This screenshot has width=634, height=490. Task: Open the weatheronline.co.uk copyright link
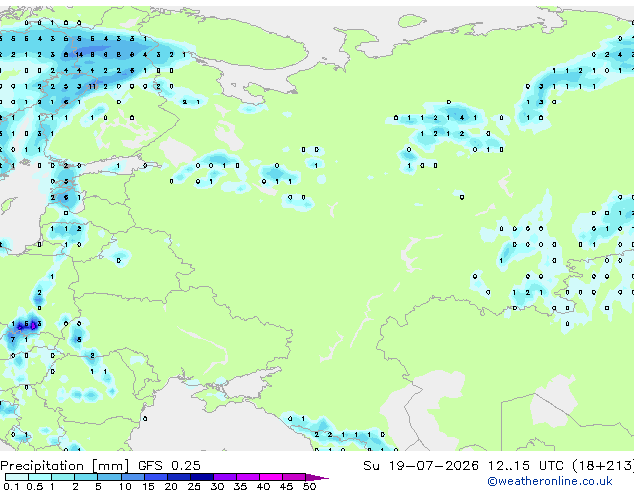pyautogui.click(x=550, y=481)
